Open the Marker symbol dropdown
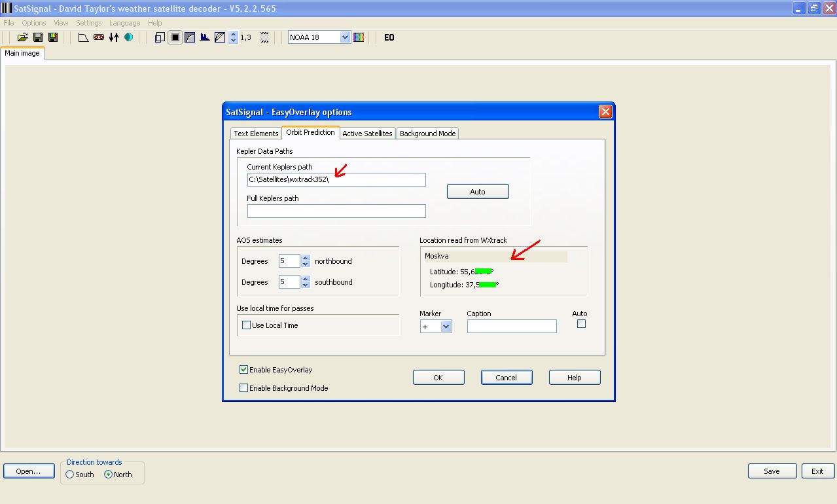 tap(446, 326)
